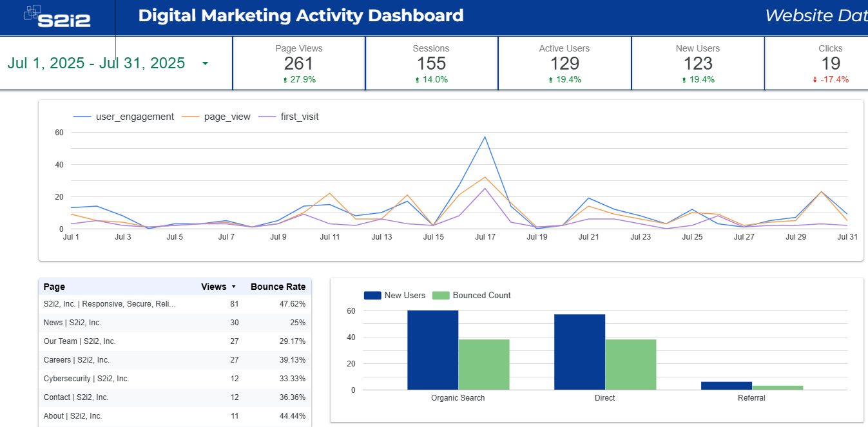Toggle the first_visit legend series

coord(289,117)
